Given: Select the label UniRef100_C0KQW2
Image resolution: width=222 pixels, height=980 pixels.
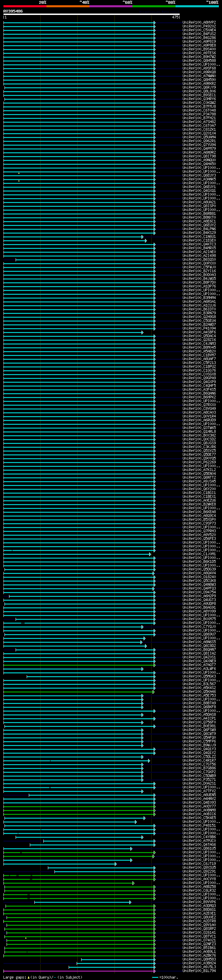Looking at the screenshot, I should pos(199,103).
